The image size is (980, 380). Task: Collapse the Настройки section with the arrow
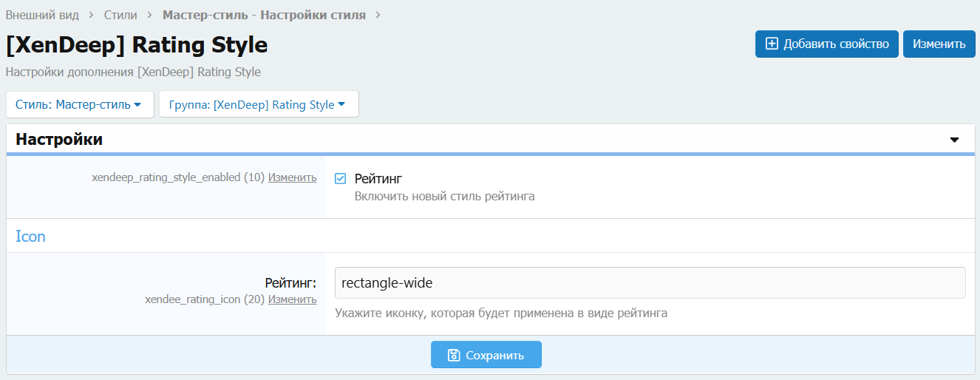tap(954, 140)
